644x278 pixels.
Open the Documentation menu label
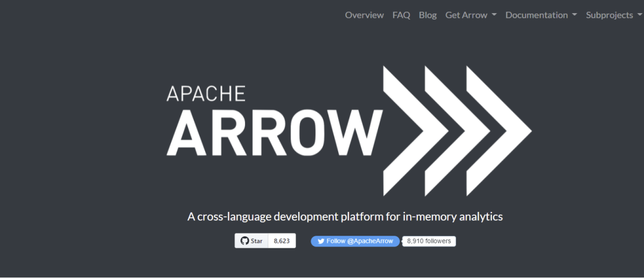pyautogui.click(x=537, y=15)
